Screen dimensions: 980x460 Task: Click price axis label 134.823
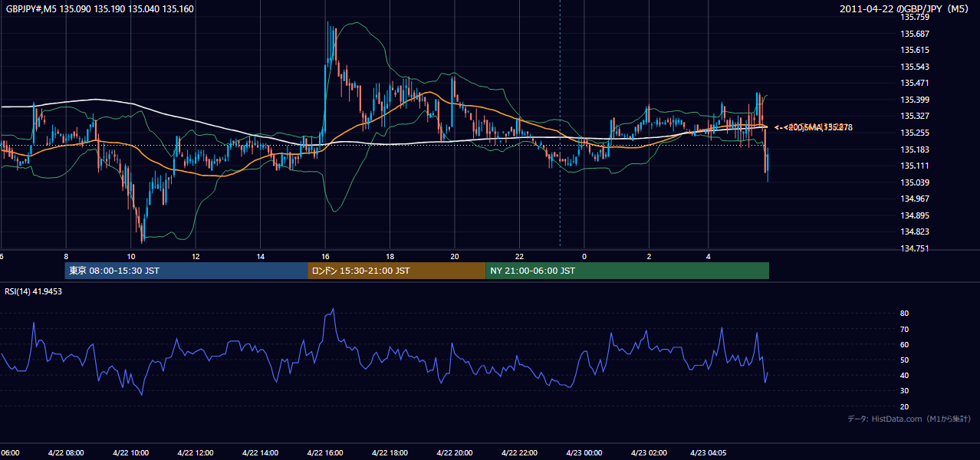pos(915,232)
